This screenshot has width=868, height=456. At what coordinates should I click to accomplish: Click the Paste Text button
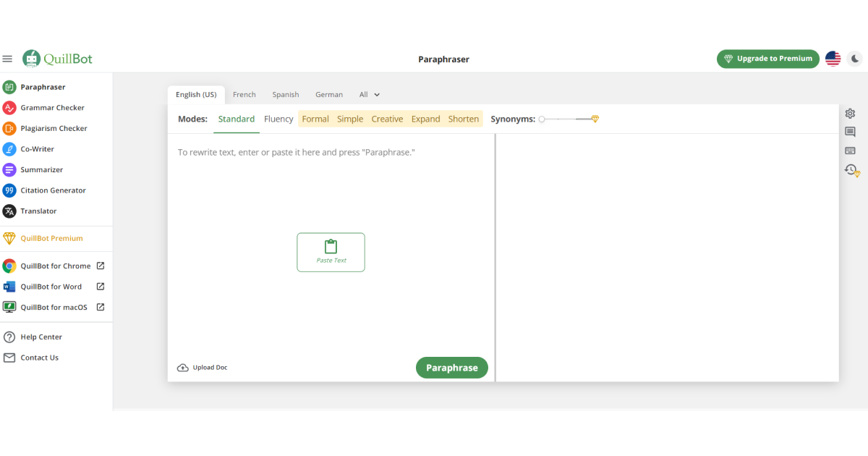click(x=331, y=253)
